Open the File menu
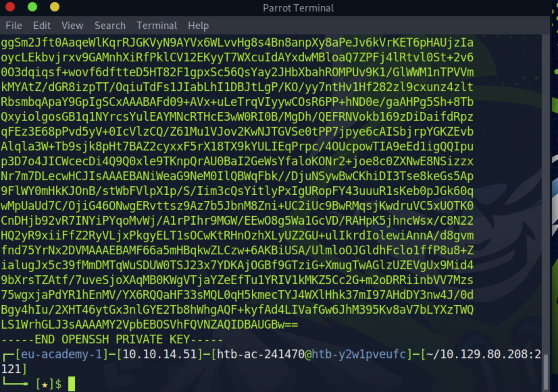558x392 pixels. coord(14,26)
